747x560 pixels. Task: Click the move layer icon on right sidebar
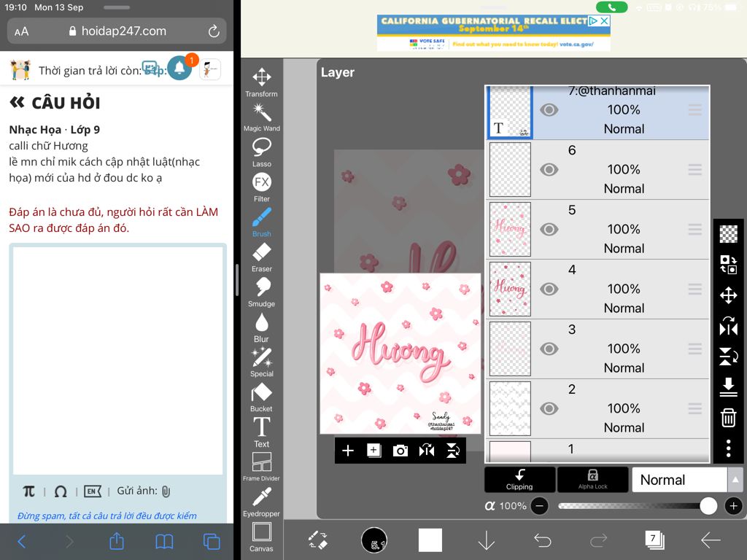tap(729, 295)
